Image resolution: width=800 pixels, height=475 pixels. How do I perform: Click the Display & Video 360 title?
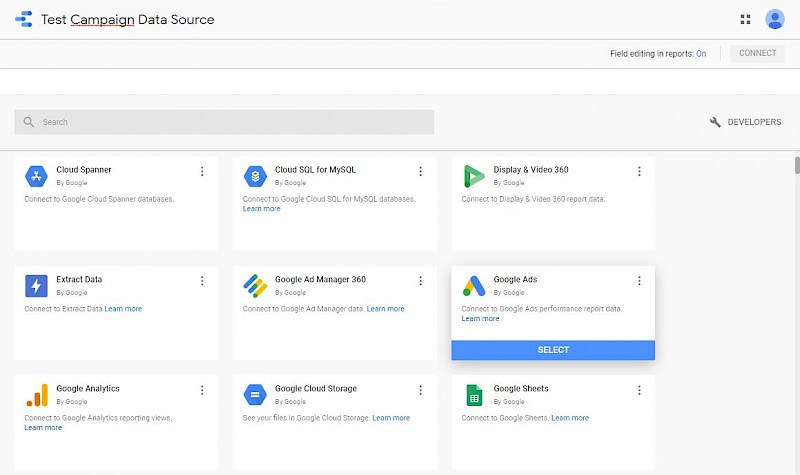click(531, 169)
